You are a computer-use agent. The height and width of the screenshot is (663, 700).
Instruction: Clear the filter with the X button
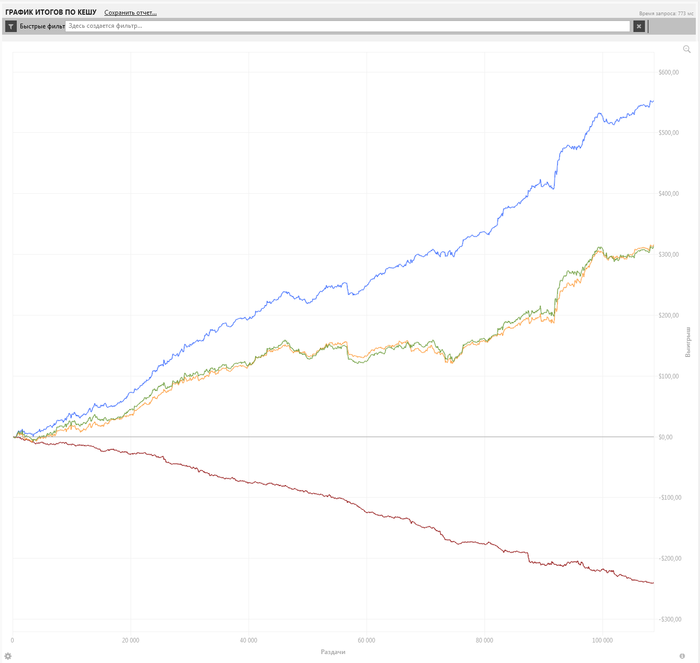[639, 26]
